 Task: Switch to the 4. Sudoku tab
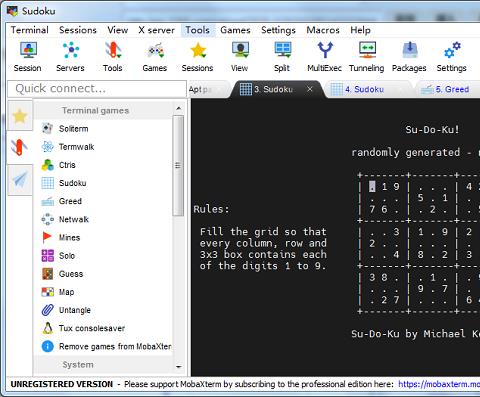pyautogui.click(x=364, y=89)
